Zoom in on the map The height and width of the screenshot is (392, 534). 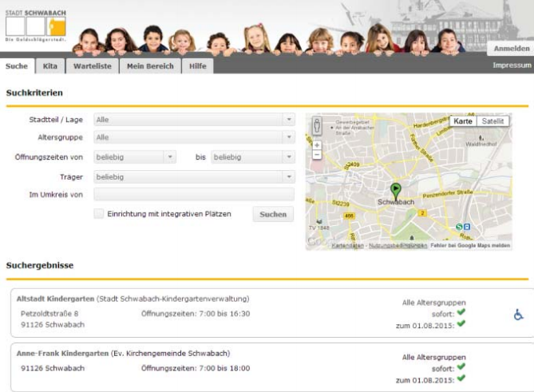point(317,145)
